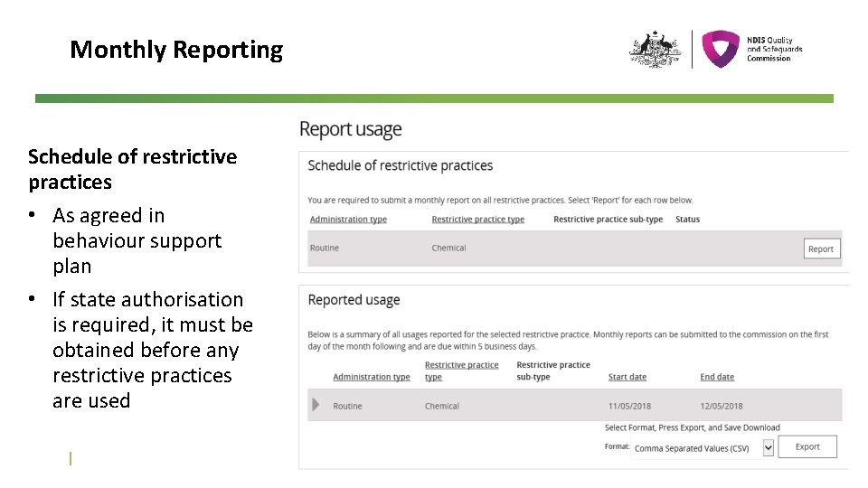Screen dimensions: 868x488
Task: Click the Reported usage section title
Action: pos(354,300)
